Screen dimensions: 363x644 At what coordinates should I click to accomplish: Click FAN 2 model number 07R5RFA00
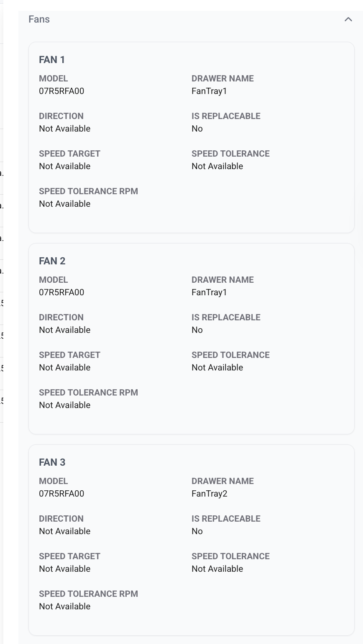tap(61, 292)
